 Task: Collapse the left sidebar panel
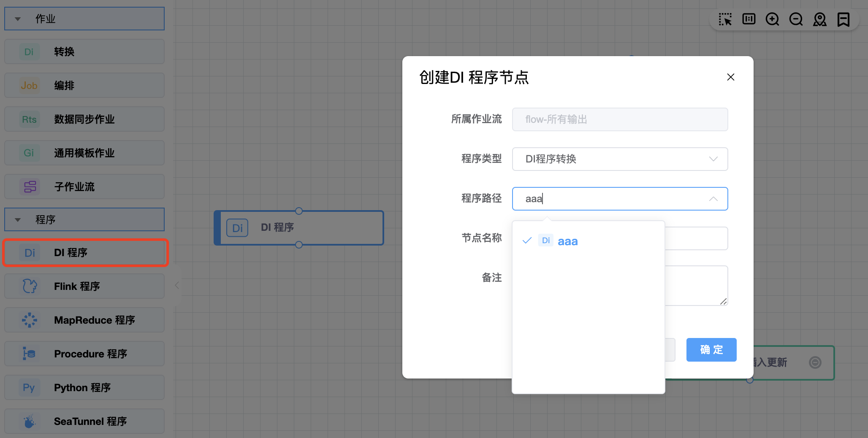[x=177, y=286]
